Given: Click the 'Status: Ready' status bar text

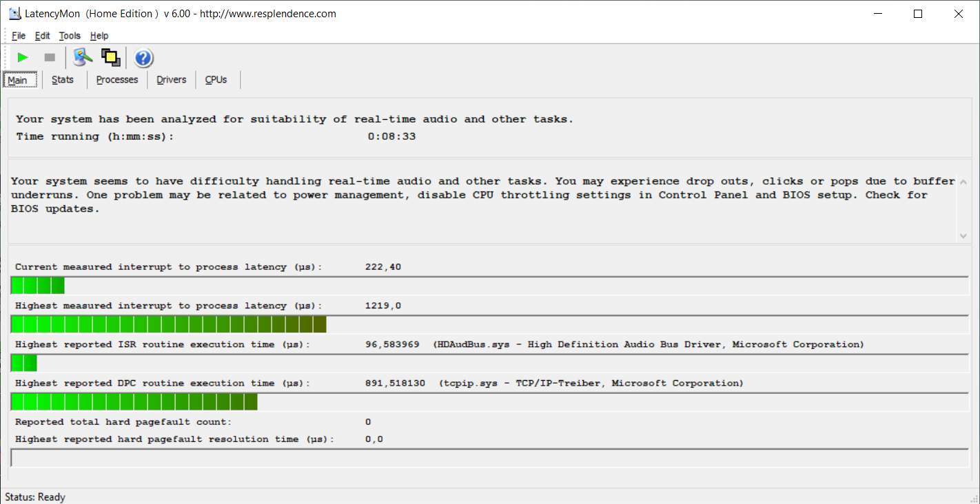Looking at the screenshot, I should (x=35, y=496).
